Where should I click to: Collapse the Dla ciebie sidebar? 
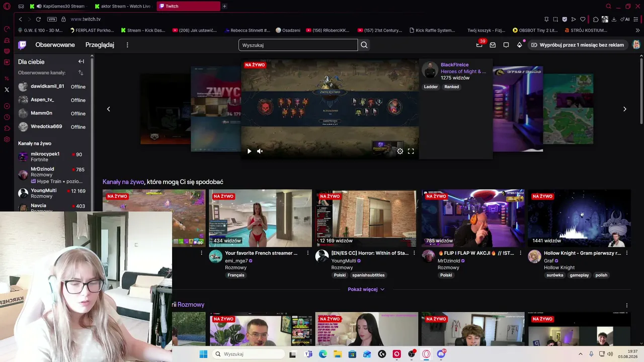click(81, 61)
